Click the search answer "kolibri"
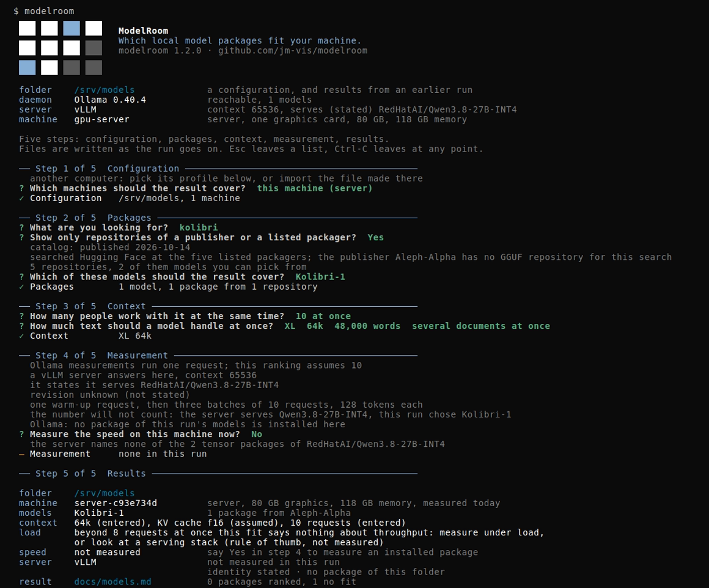 (x=199, y=227)
